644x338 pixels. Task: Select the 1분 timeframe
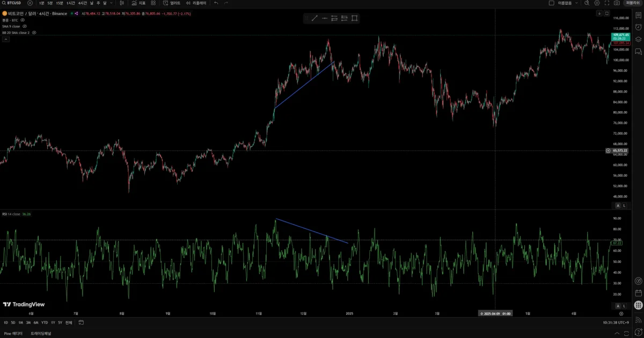pos(42,3)
